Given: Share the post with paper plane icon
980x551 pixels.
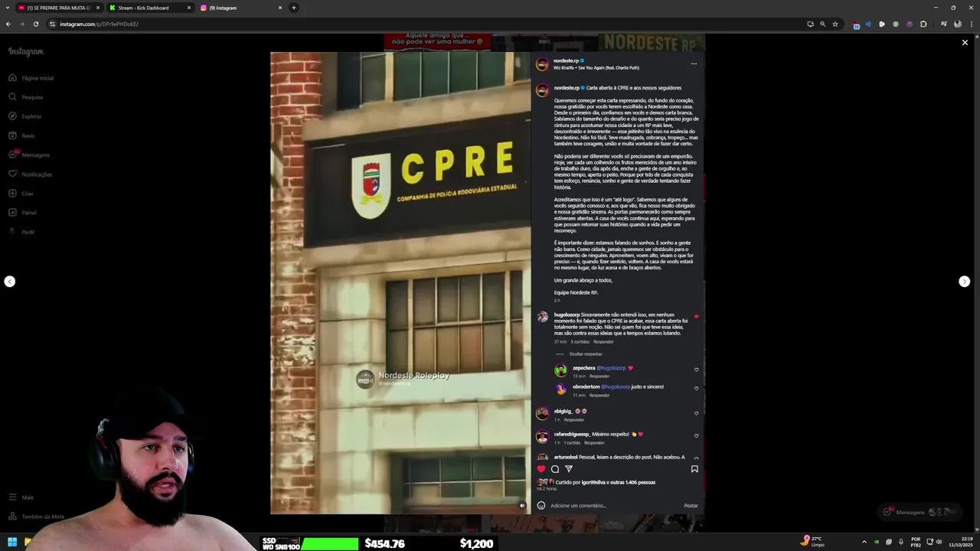Looking at the screenshot, I should click(568, 469).
